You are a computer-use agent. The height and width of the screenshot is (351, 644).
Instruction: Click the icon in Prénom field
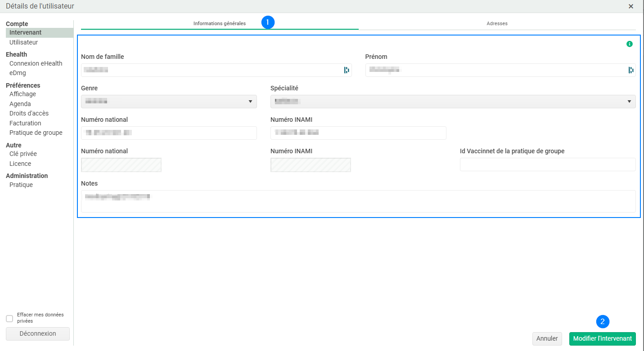(631, 70)
